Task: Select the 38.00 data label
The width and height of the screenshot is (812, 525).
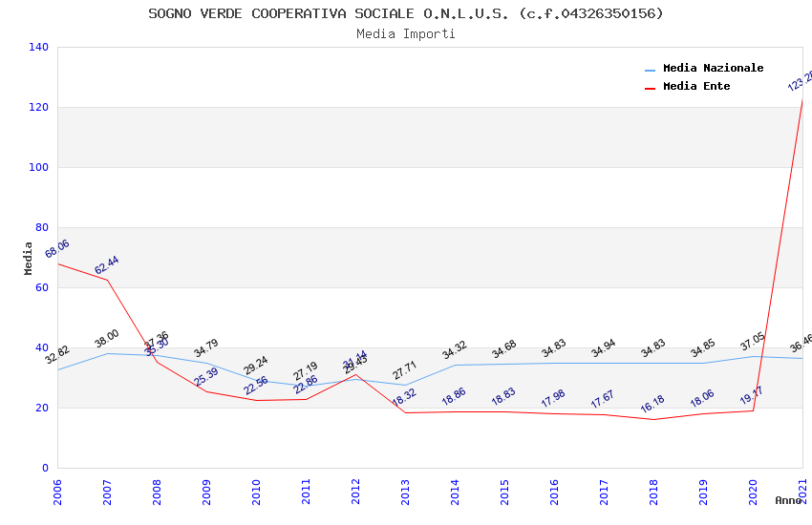Action: tap(107, 338)
